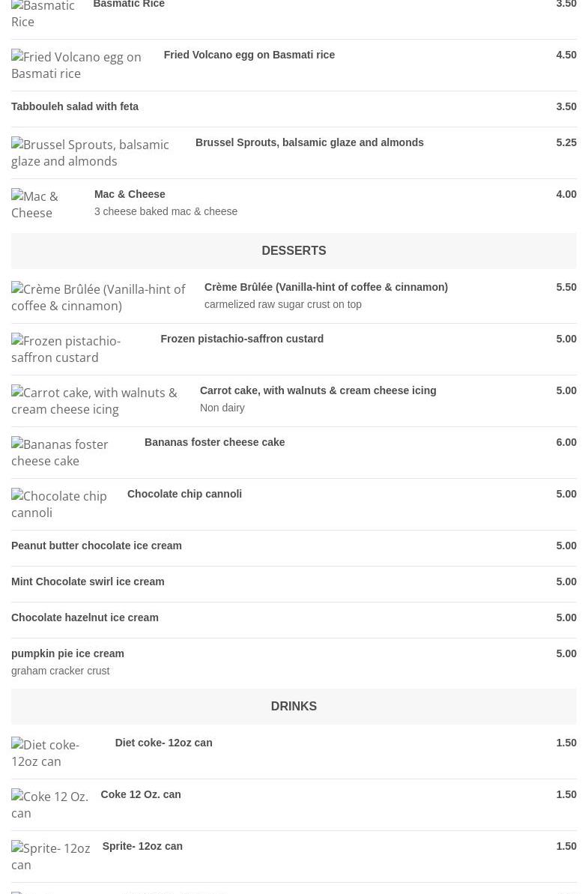588x894 pixels.
Task: Select the Chocolate hazelnut ice cream item
Action: [85, 617]
